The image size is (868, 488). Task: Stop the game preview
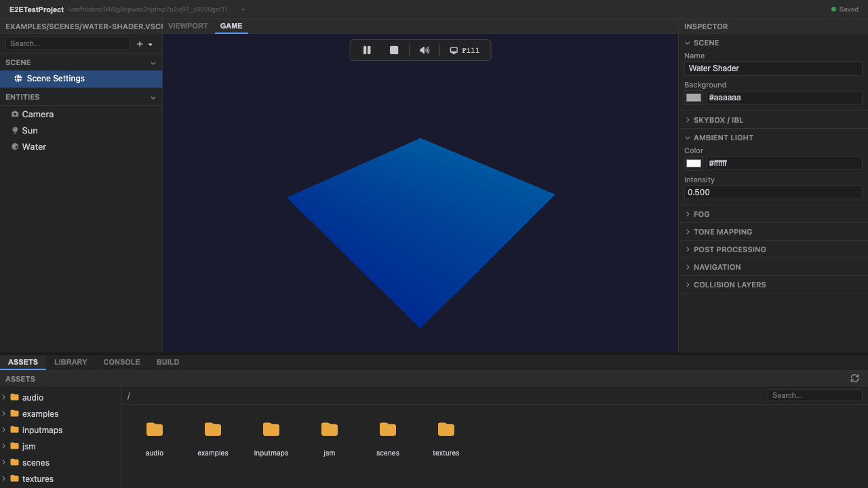click(x=394, y=50)
